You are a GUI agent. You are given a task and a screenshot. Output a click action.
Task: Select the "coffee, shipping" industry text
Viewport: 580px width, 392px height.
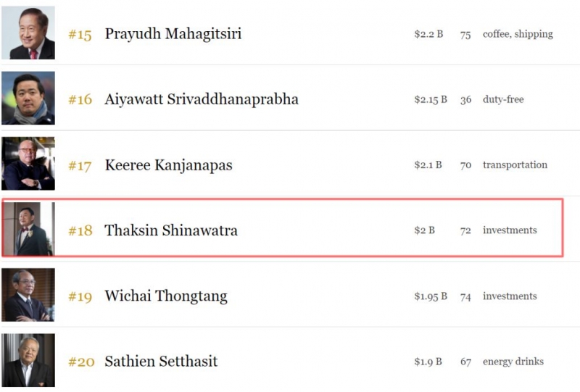518,34
